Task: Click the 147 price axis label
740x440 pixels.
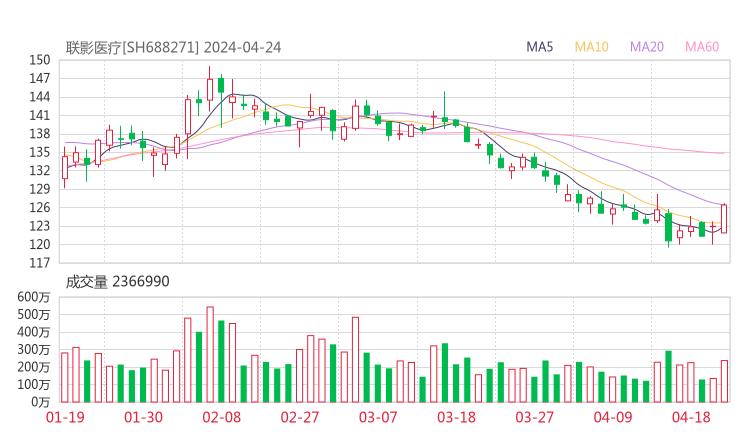Action: coord(40,78)
